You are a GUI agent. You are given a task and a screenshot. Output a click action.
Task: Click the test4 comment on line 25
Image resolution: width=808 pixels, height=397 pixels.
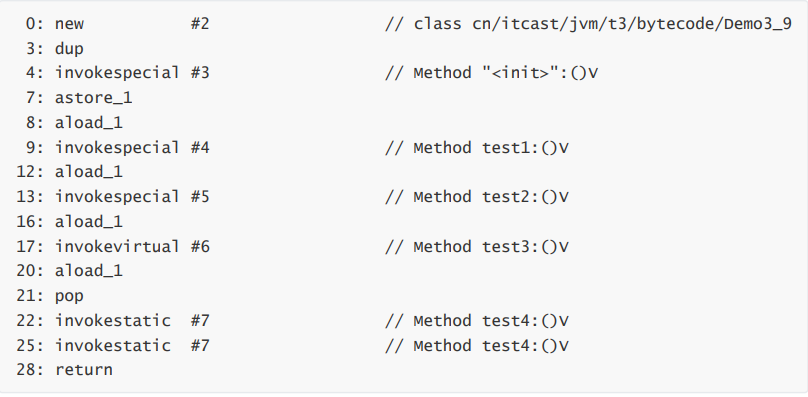click(x=477, y=345)
